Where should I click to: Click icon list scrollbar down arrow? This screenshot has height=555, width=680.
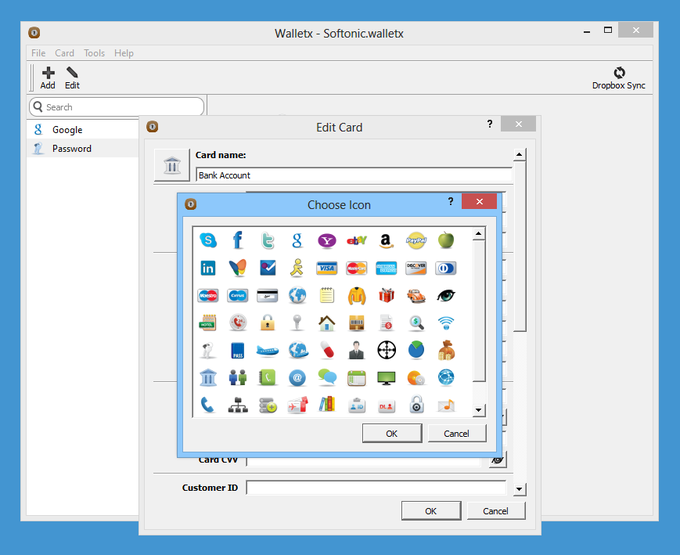[478, 410]
